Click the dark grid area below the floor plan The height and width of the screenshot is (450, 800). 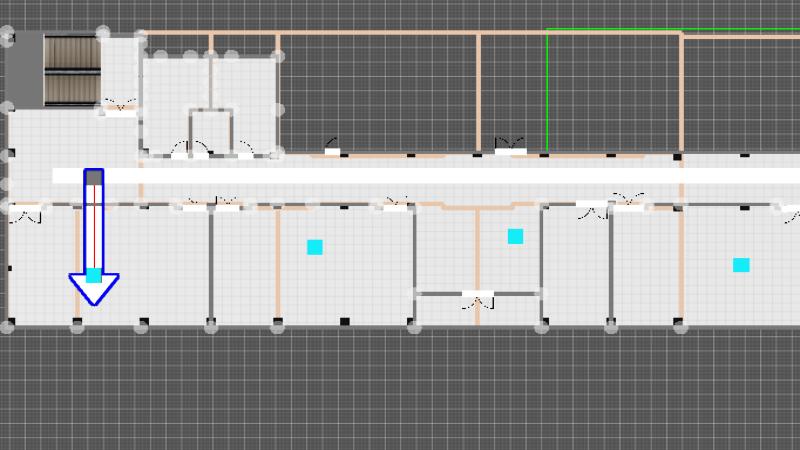click(400, 390)
